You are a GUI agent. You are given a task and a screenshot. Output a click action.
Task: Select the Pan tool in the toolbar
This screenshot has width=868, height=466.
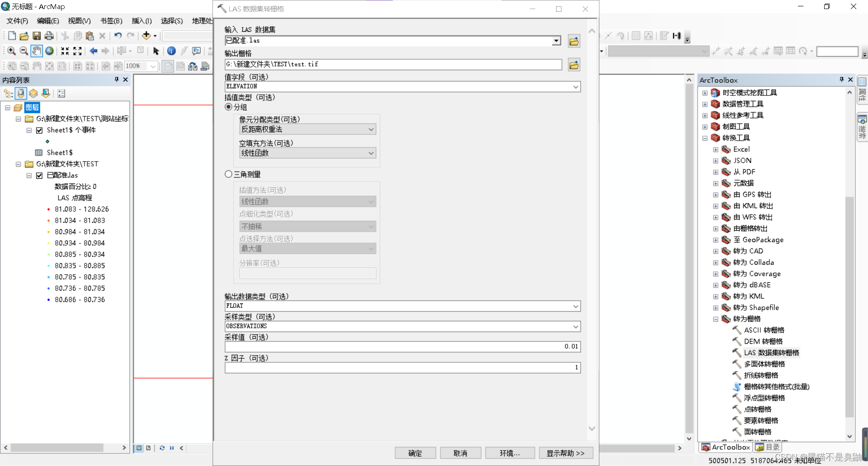point(37,51)
